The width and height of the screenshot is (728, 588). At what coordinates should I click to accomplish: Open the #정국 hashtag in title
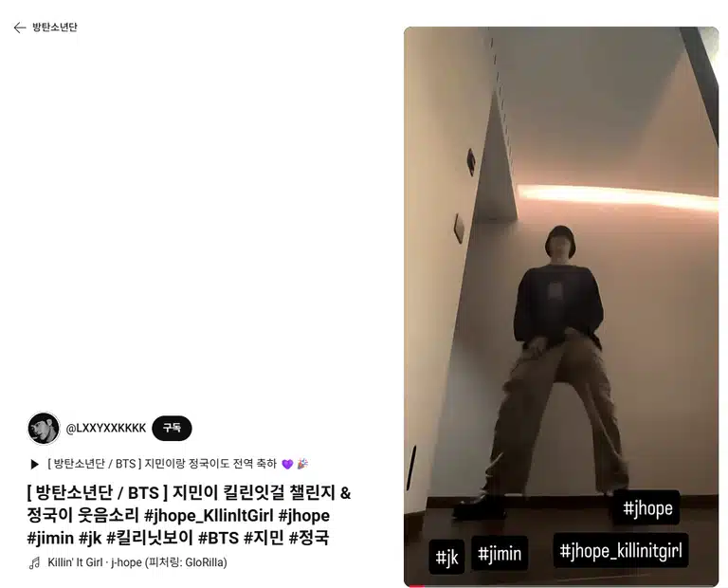[309, 538]
